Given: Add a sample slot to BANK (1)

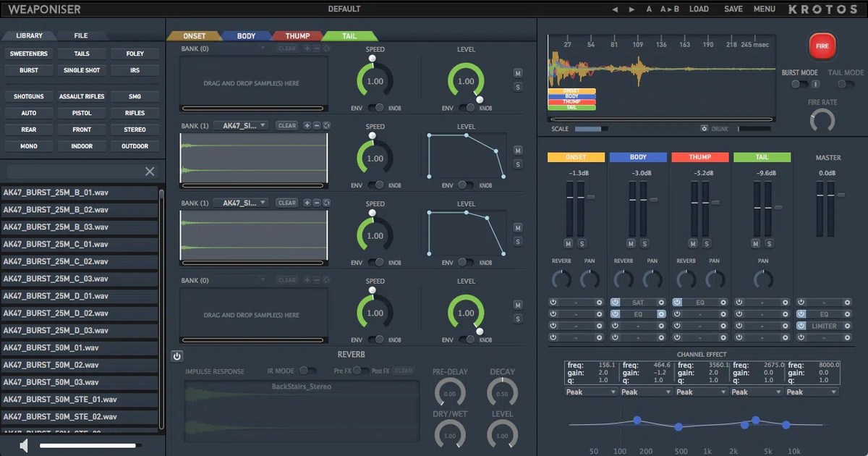Looking at the screenshot, I should coord(307,125).
